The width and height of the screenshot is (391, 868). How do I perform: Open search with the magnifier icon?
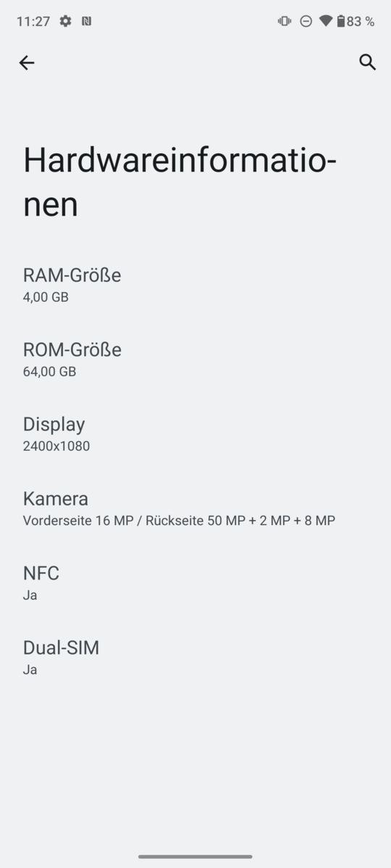pos(367,62)
